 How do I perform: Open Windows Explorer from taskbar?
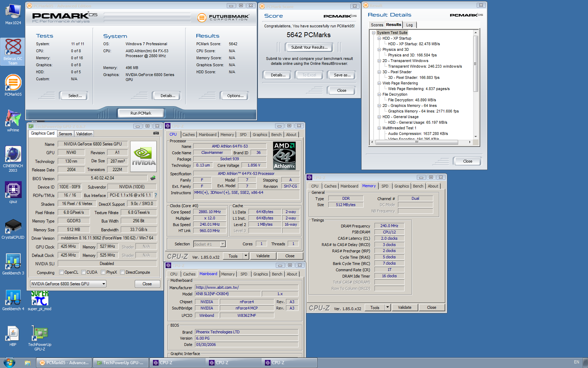click(28, 363)
